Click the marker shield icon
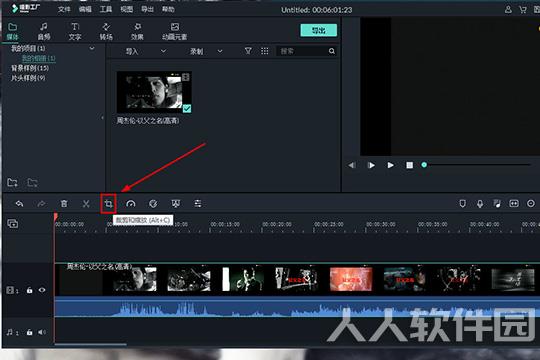Screen dimensions: 540x360 [463, 204]
